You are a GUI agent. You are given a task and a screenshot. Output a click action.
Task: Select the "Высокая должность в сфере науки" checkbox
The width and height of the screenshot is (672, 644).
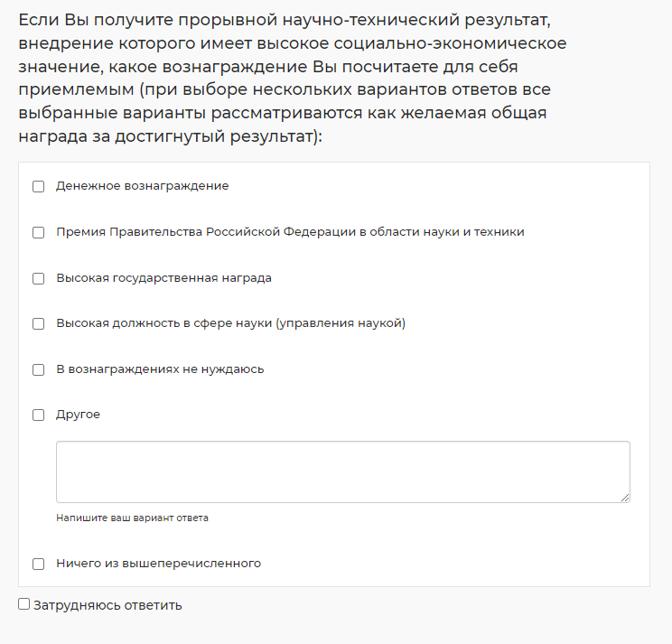(x=39, y=324)
